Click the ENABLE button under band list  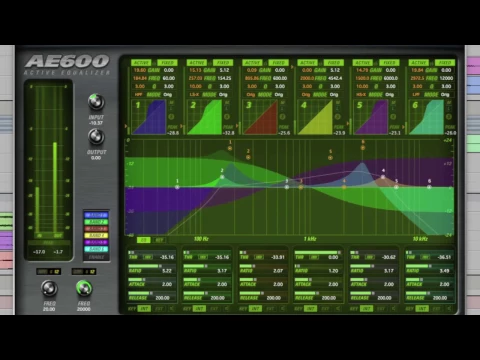[96, 257]
